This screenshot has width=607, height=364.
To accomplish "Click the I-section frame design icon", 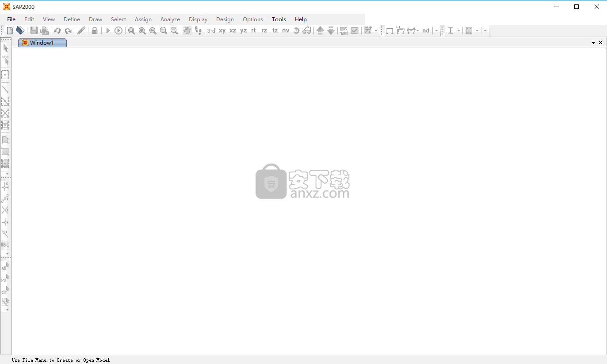I will pyautogui.click(x=450, y=30).
